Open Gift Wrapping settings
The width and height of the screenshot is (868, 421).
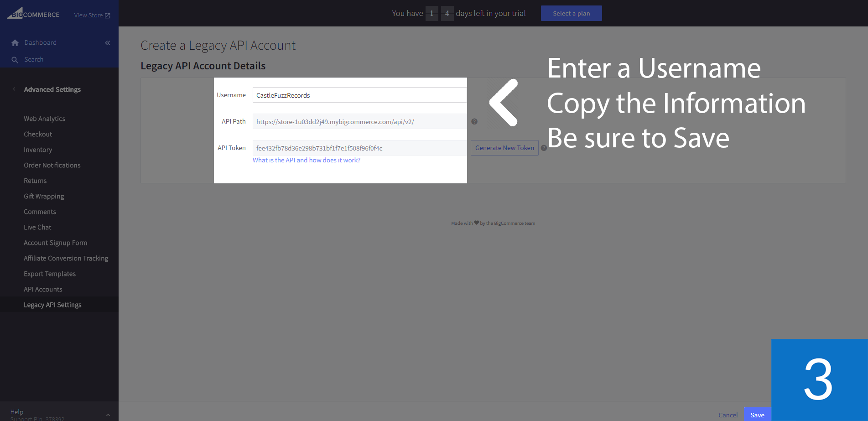[44, 196]
